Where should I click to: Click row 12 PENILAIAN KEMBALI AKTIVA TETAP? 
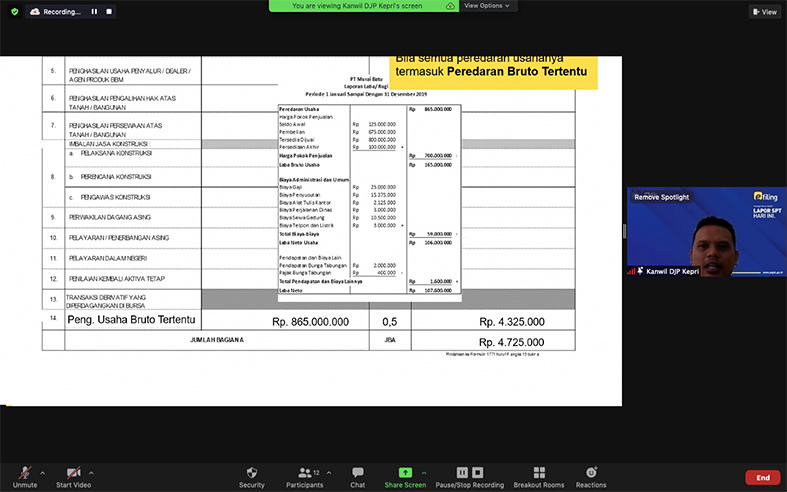click(117, 279)
